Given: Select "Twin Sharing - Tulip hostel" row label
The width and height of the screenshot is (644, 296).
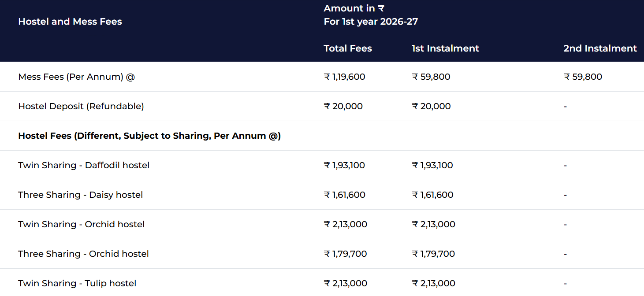Looking at the screenshot, I should 77,283.
